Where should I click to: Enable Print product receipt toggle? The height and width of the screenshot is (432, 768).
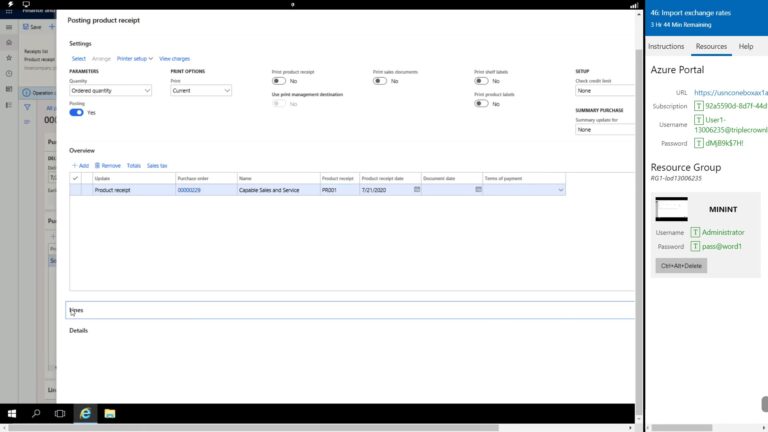(x=279, y=81)
